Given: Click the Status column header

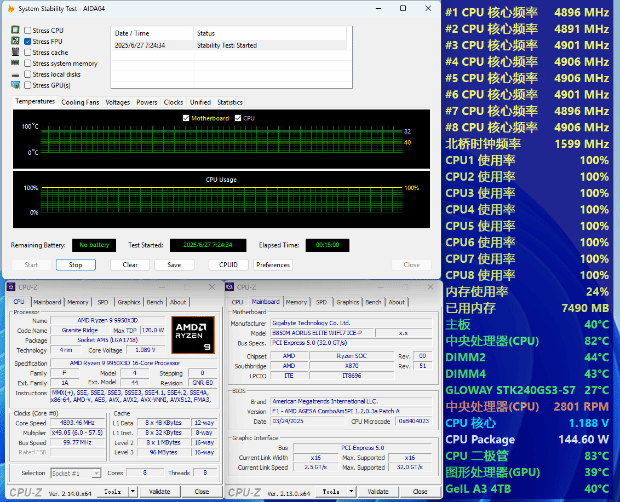Looking at the screenshot, I should [270, 34].
